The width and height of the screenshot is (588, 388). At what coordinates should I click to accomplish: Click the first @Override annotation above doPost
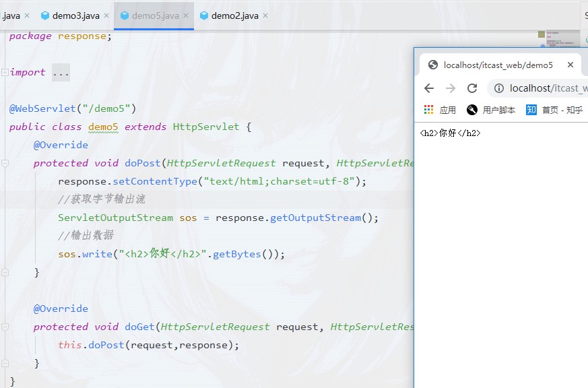pos(61,145)
